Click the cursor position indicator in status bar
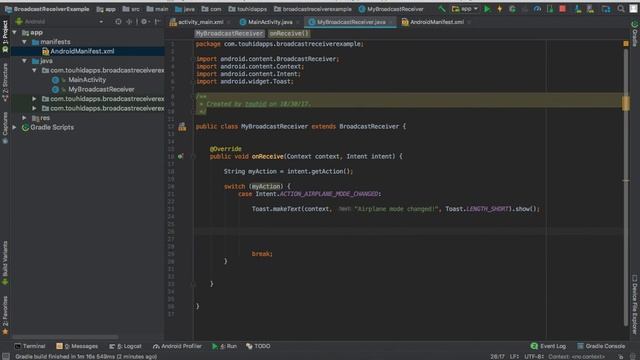Image resolution: width=640 pixels, height=360 pixels. [x=497, y=356]
